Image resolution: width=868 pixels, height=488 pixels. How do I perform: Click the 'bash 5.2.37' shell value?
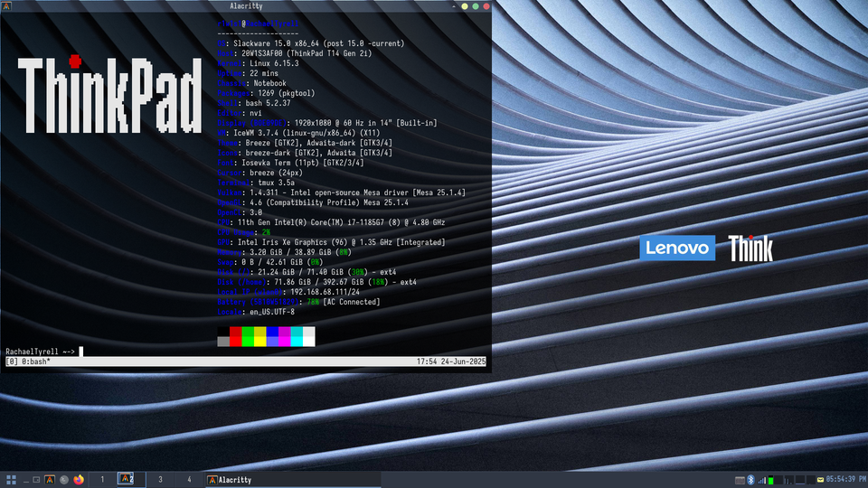click(x=268, y=103)
